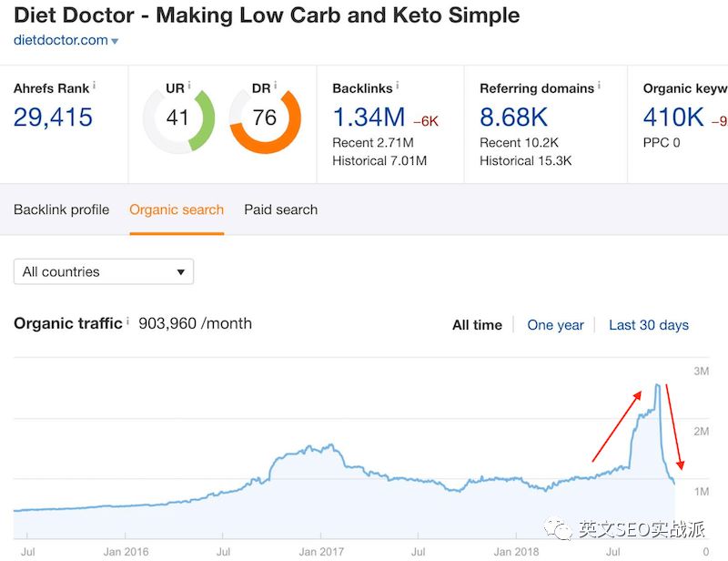
Task: Click the Jan 2018 axis label
Action: (x=516, y=552)
